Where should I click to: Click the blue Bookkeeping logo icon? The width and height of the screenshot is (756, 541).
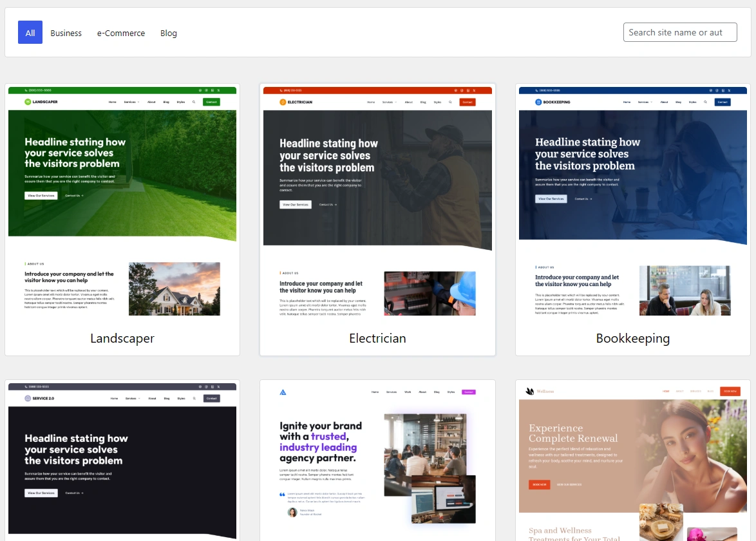point(538,102)
